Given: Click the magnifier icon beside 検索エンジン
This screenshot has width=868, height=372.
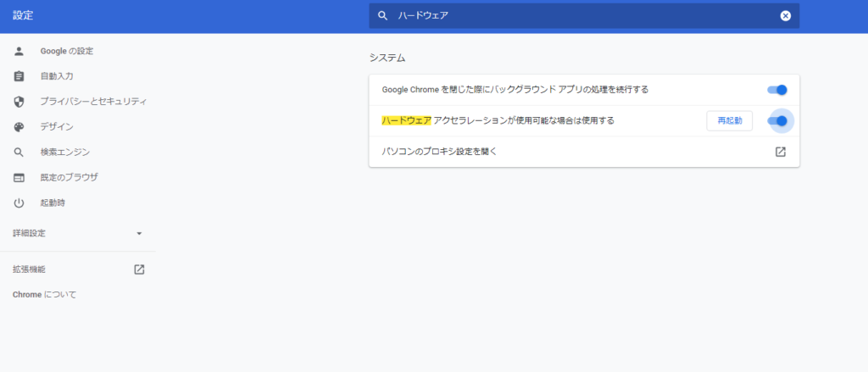Looking at the screenshot, I should click(19, 153).
